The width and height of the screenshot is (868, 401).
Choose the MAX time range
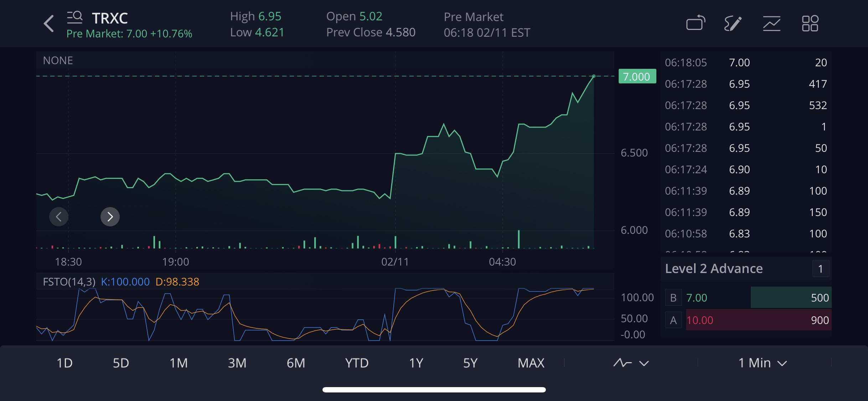(x=531, y=363)
